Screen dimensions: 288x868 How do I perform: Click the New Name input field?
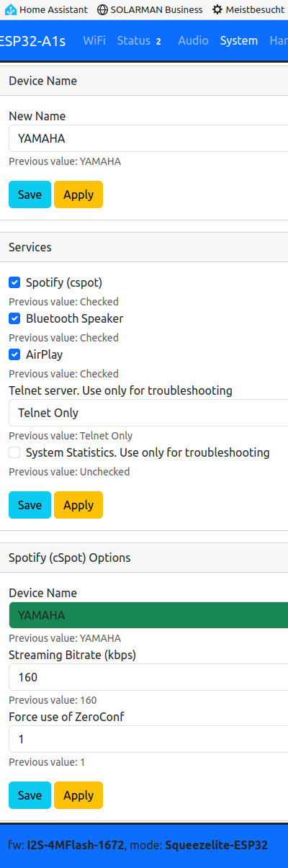pos(148,138)
